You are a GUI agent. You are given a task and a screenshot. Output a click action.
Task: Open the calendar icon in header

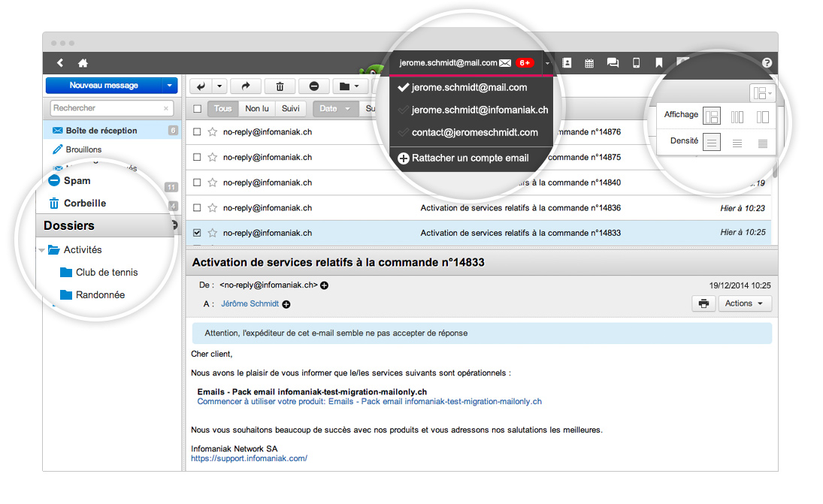tap(589, 63)
